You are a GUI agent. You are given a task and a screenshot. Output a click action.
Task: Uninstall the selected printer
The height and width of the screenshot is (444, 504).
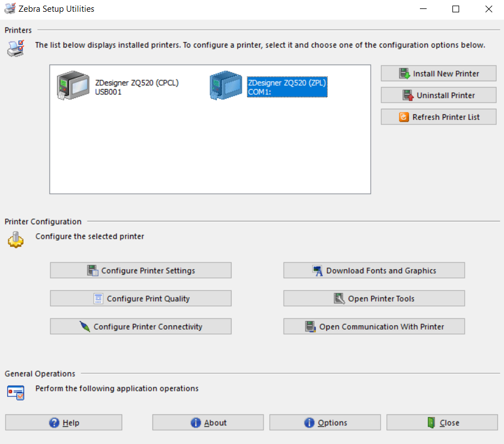tap(438, 95)
